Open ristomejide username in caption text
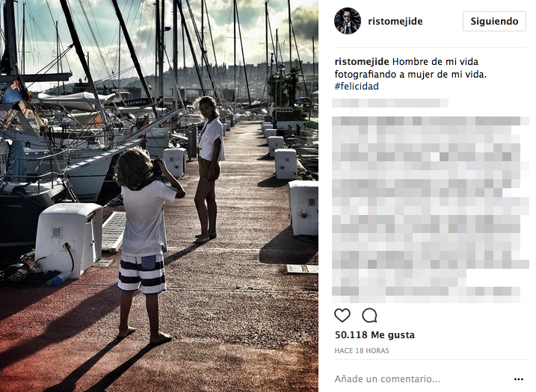This screenshot has height=392, width=536. 362,62
